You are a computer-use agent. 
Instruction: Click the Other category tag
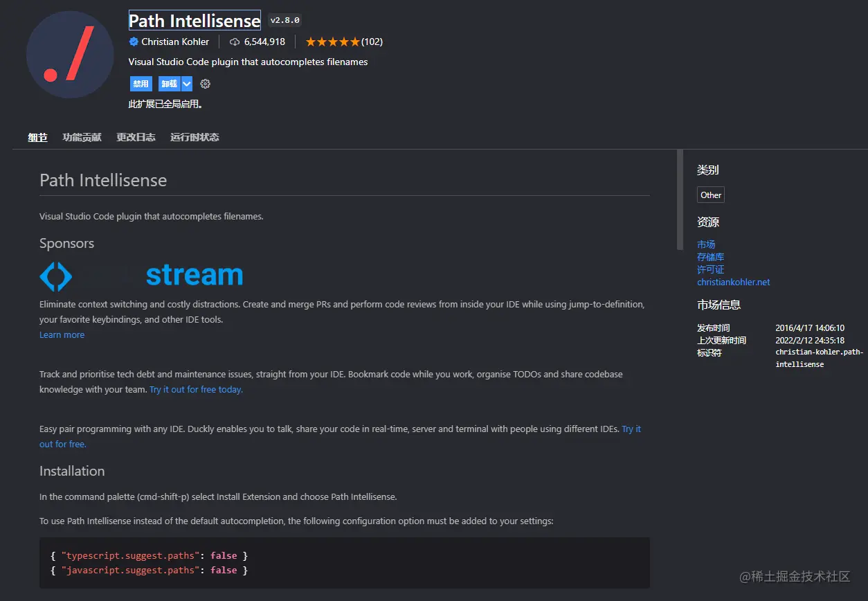(711, 195)
